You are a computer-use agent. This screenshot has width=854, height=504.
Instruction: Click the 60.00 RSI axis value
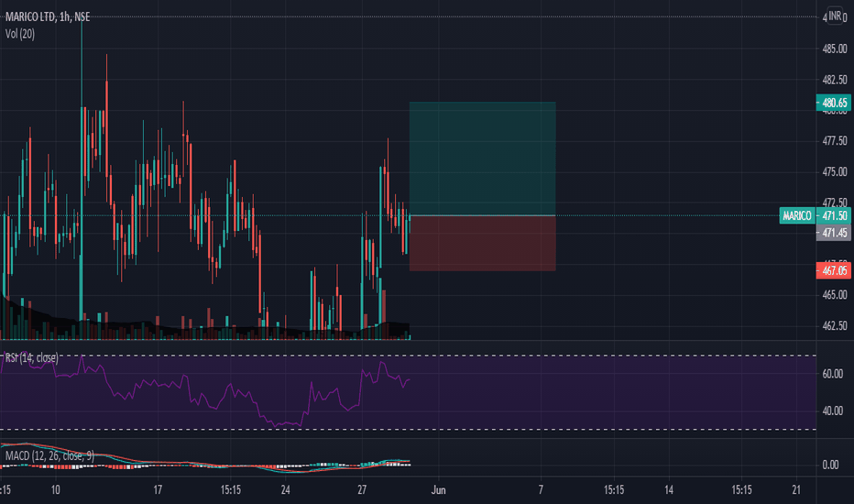click(833, 374)
